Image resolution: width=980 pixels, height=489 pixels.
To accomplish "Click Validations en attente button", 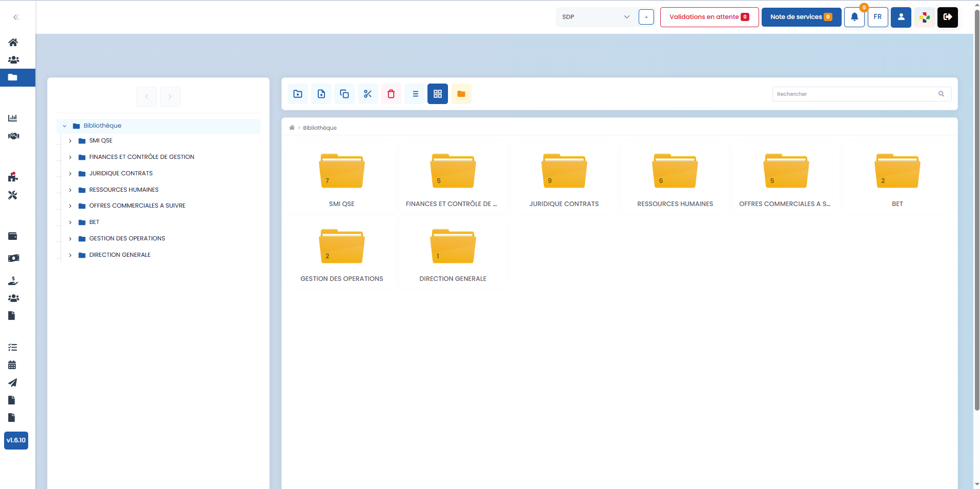I will [709, 17].
